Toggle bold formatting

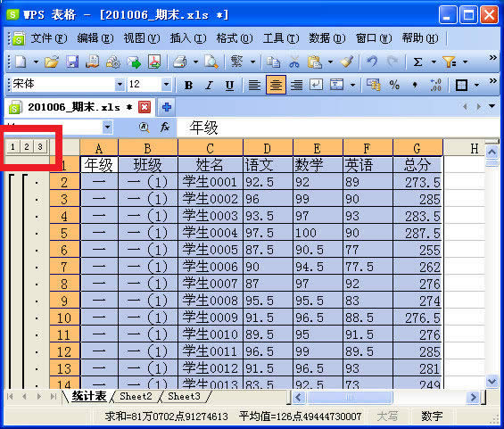pos(188,85)
